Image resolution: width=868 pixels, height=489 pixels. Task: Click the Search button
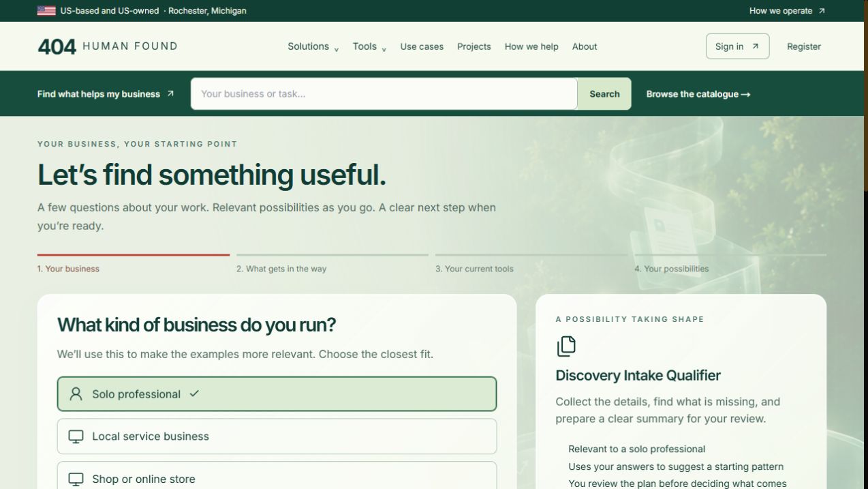click(604, 94)
